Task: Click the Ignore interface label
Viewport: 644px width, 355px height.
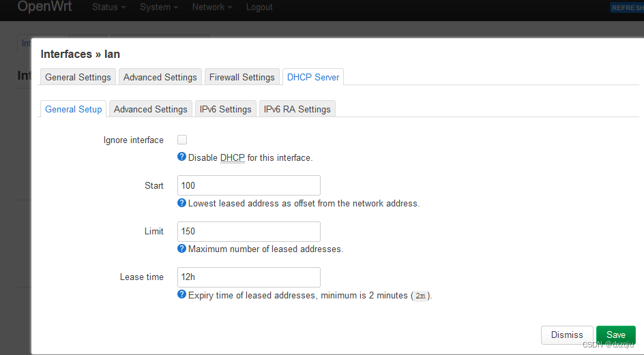Action: pyautogui.click(x=134, y=140)
